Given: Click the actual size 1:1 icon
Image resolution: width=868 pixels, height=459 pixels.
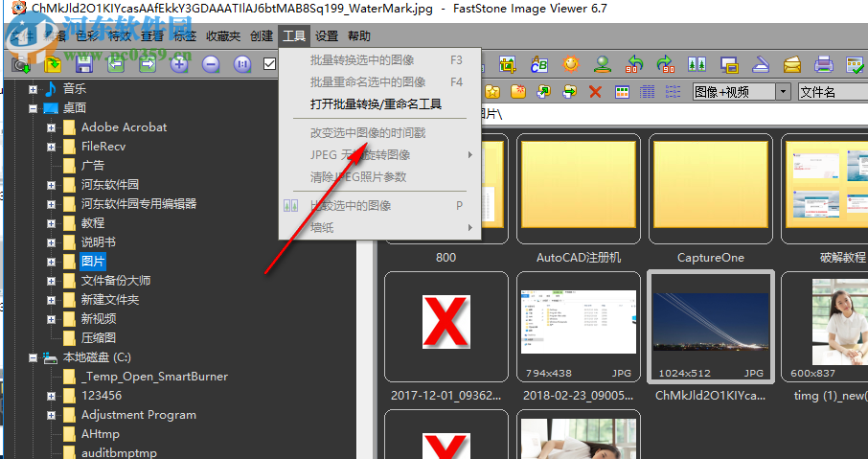Looking at the screenshot, I should coord(242,64).
